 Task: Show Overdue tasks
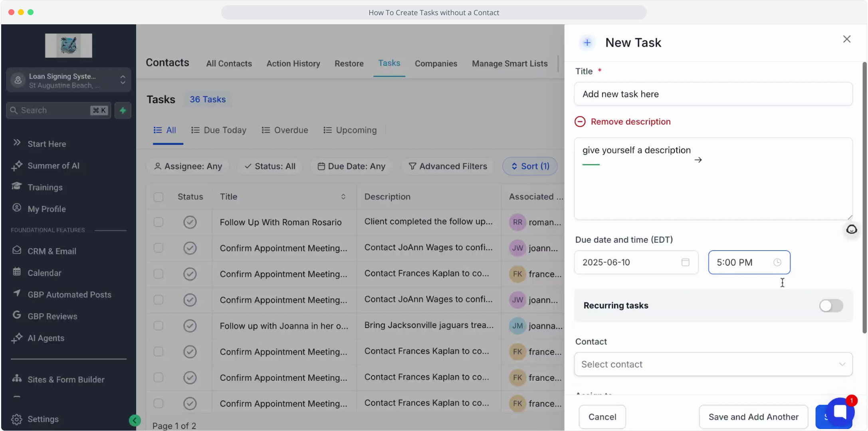[285, 130]
